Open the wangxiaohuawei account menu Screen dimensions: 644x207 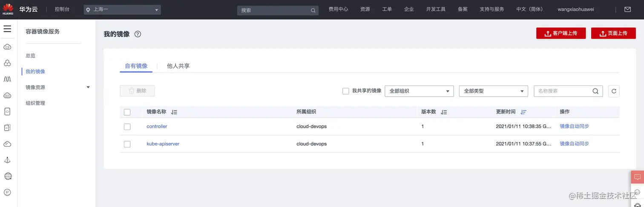coord(576,9)
